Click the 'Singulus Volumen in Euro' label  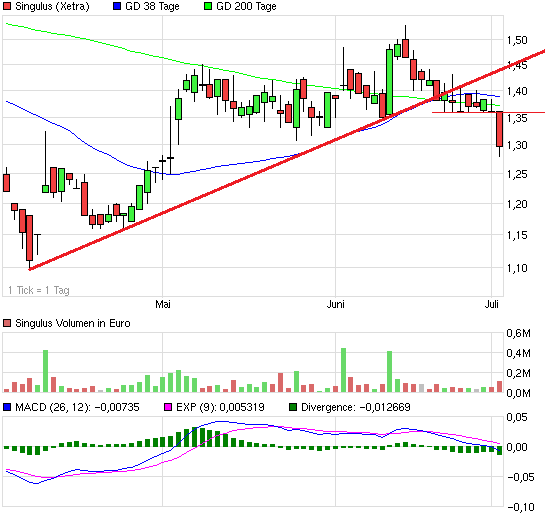pyautogui.click(x=73, y=323)
